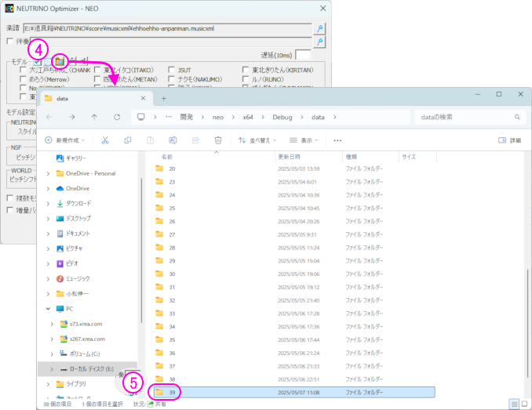This screenshot has height=410, width=532.
Task: Click the 遅延(10ms) input box
Action: coord(303,55)
